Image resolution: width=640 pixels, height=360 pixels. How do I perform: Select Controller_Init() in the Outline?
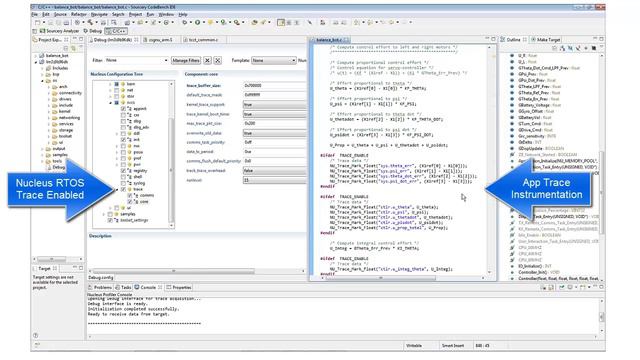[535, 272]
